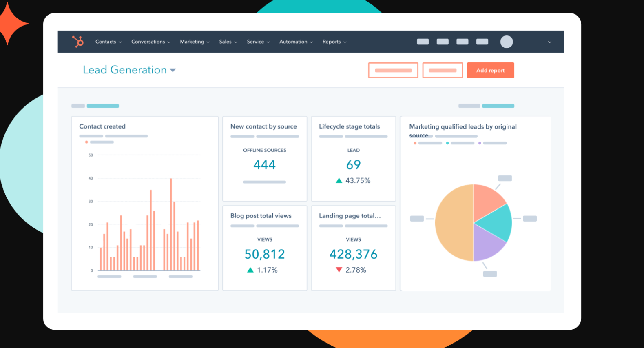Open New contact by source report

pos(263,126)
